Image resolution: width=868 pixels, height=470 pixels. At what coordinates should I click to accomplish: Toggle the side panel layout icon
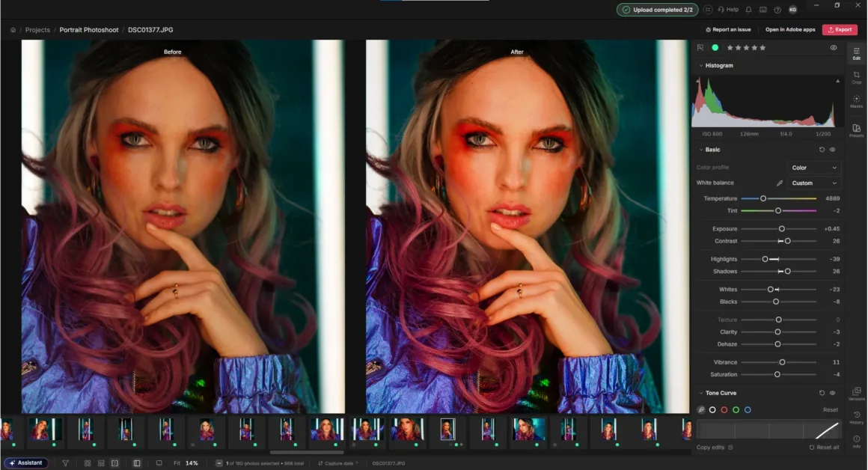[x=137, y=463]
